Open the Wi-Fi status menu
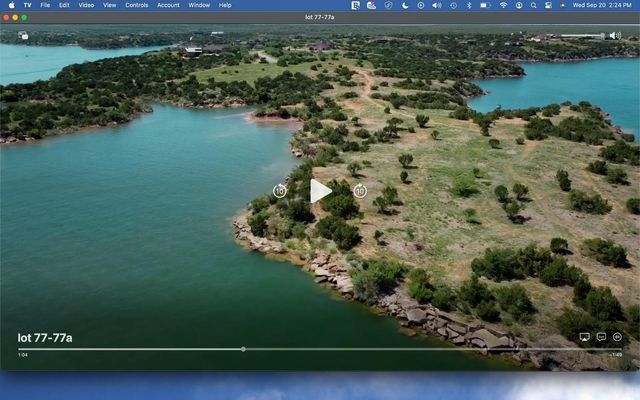Image resolution: width=640 pixels, height=400 pixels. coord(502,5)
